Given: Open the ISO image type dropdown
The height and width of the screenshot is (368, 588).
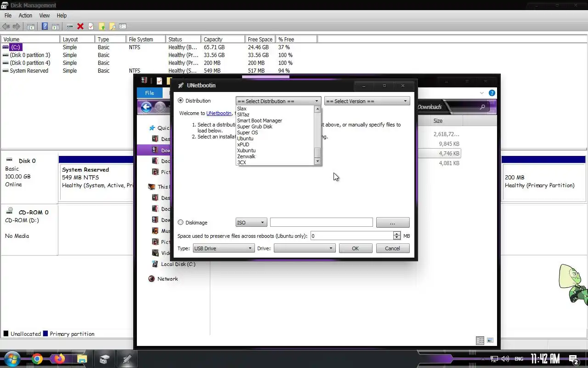Looking at the screenshot, I should [251, 223].
